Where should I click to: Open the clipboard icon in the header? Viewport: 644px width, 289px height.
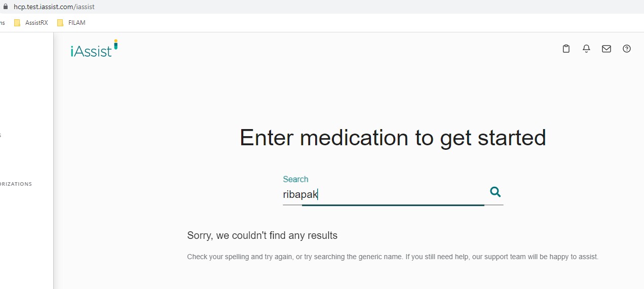pyautogui.click(x=566, y=49)
